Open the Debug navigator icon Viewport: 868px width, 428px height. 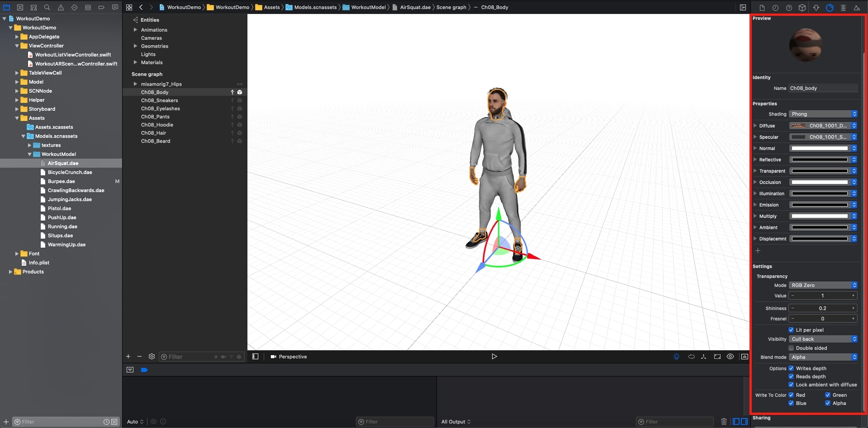pos(88,7)
